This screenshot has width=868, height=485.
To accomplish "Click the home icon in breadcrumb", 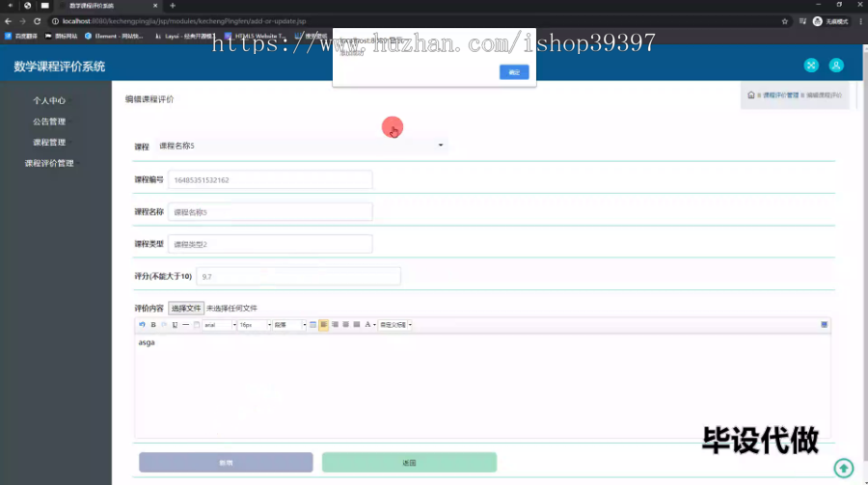I will click(750, 95).
